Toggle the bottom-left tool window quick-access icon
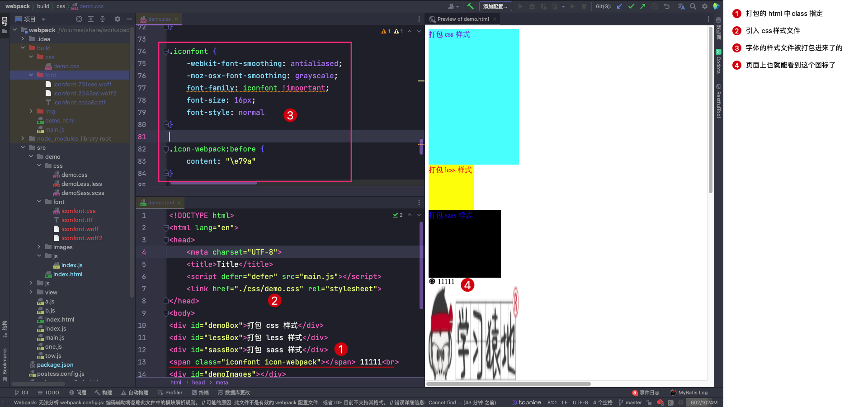Viewport: 868px width, 407px height. (x=5, y=402)
